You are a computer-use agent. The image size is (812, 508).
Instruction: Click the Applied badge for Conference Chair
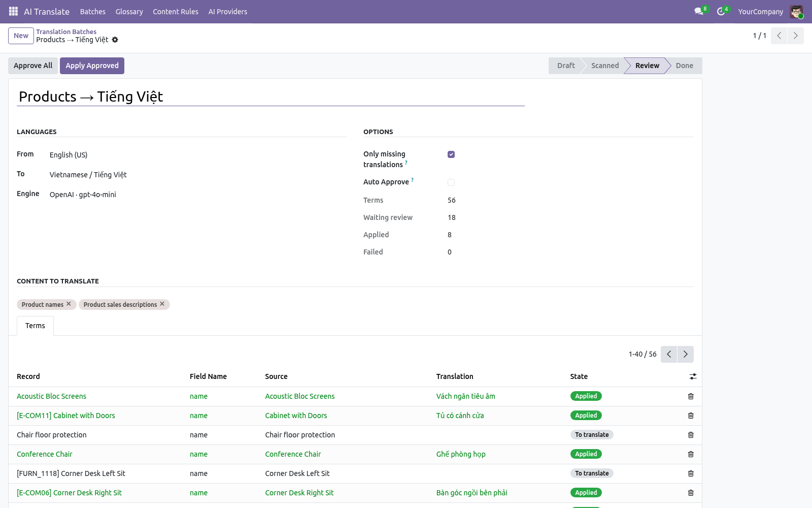[586, 454]
